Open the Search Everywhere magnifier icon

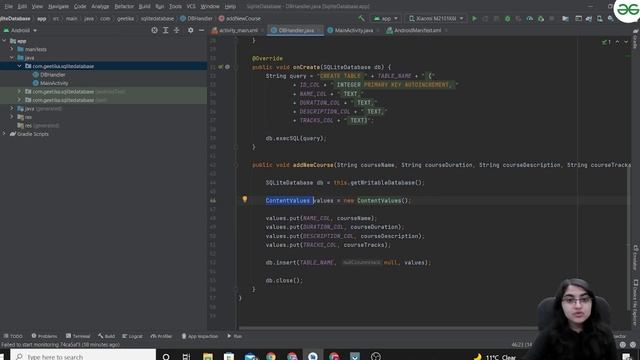pos(611,18)
